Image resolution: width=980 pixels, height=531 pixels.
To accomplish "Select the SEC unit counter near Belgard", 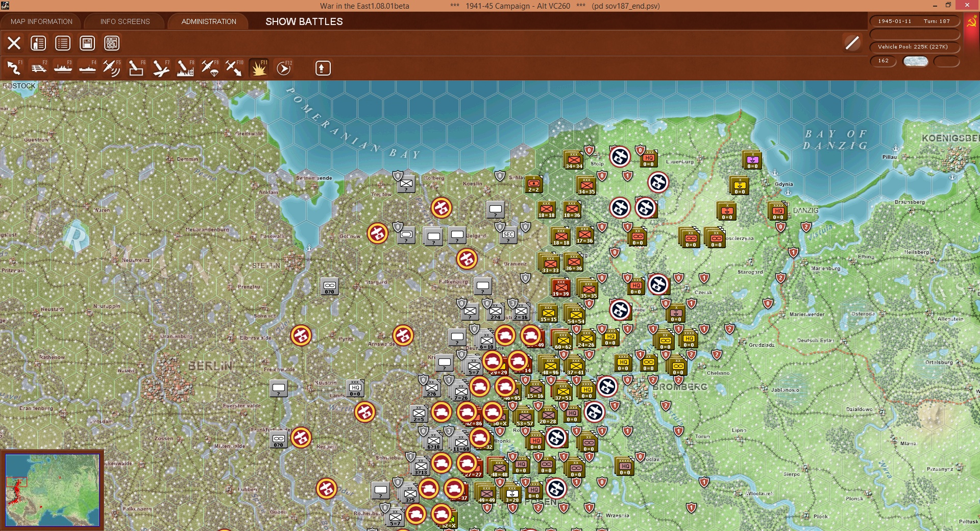I will click(508, 235).
